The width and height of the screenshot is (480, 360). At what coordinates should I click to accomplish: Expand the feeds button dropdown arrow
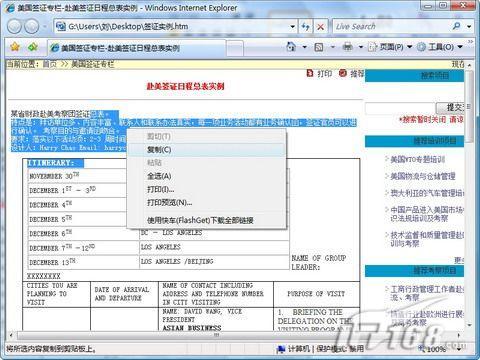(x=332, y=47)
